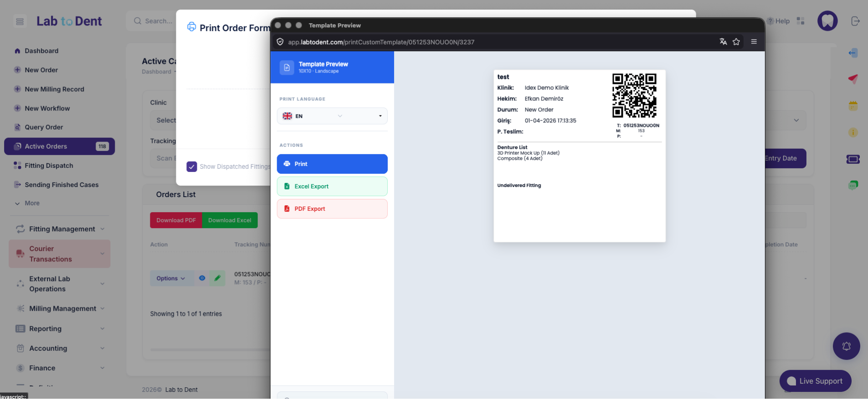This screenshot has width=868, height=401.
Task: Click the Finance dollar icon
Action: 20,368
